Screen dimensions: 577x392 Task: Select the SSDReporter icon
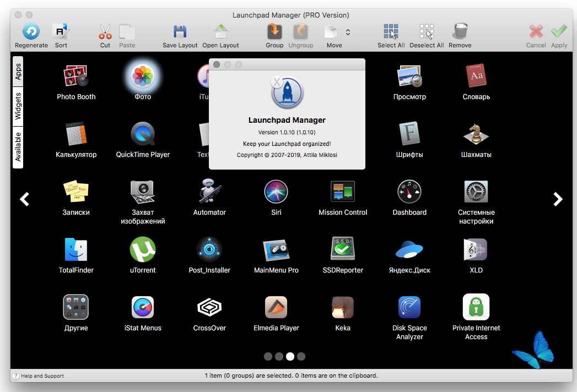tap(343, 249)
